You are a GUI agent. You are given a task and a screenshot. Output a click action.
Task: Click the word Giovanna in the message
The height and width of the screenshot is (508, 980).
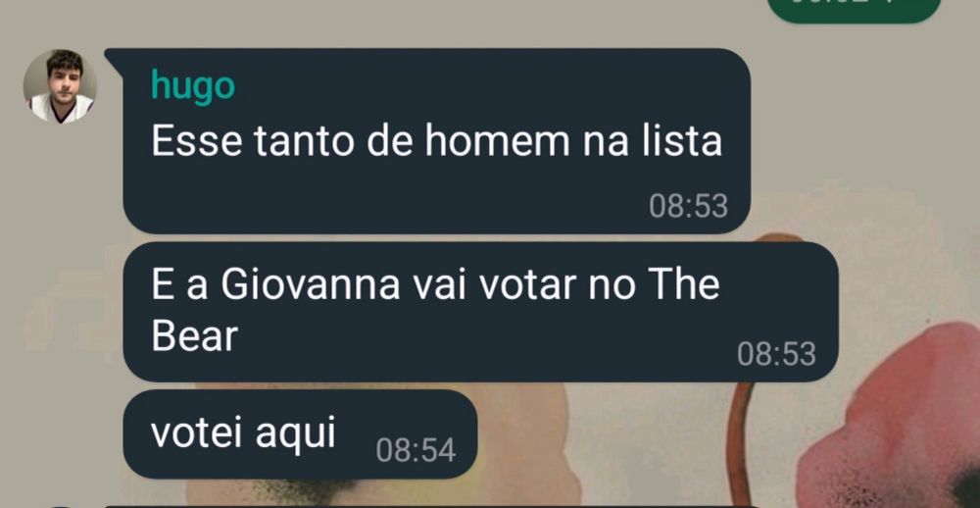click(x=310, y=284)
